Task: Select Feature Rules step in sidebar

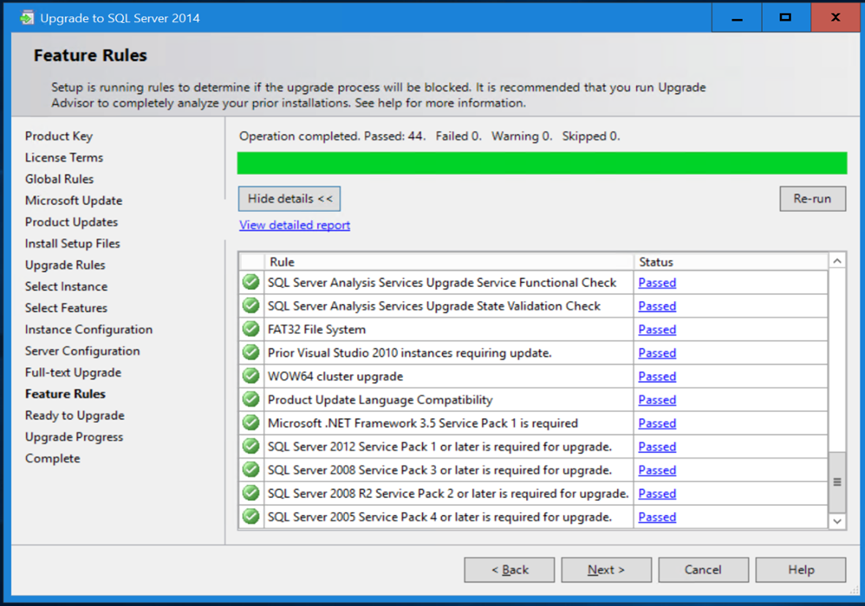Action: point(65,394)
